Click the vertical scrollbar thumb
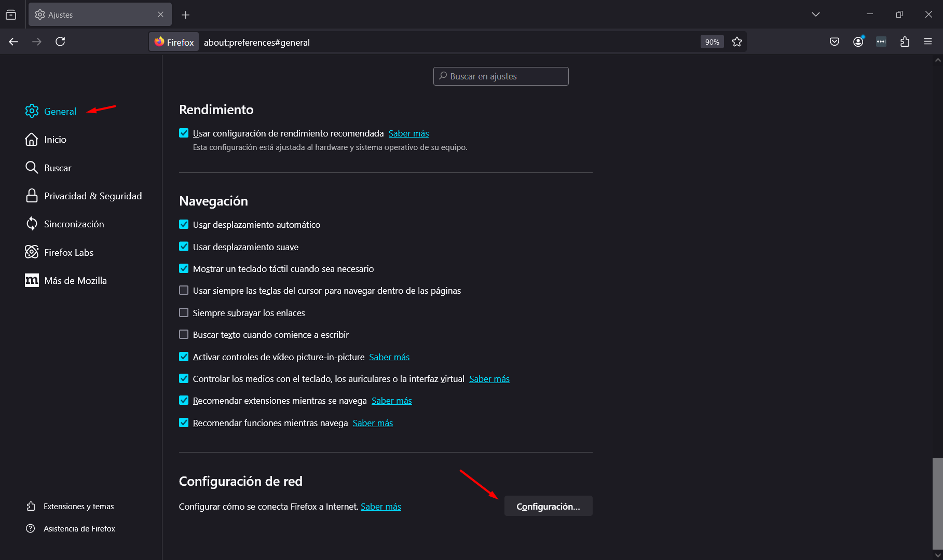This screenshot has height=560, width=943. pyautogui.click(x=937, y=502)
